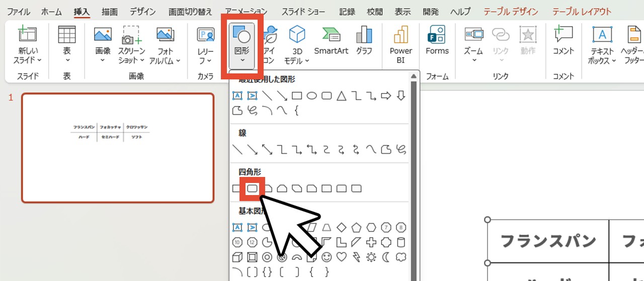Pick the cross shape in 基本図形

point(371,242)
